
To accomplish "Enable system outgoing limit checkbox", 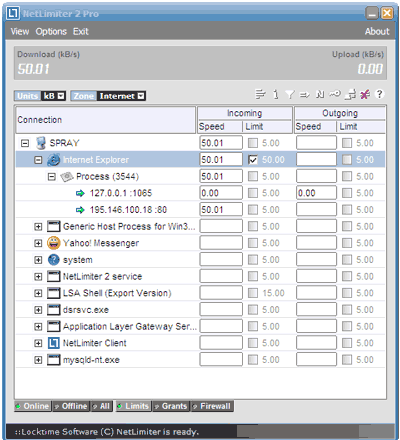I will pos(347,260).
